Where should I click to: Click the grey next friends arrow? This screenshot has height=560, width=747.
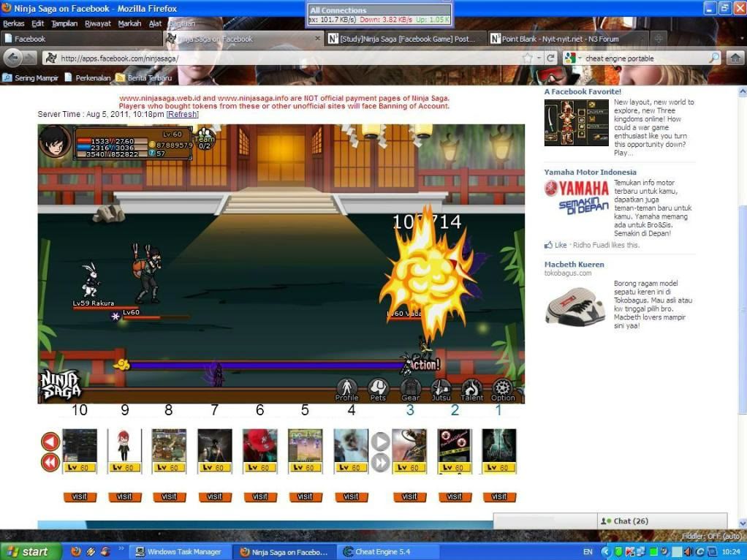(x=380, y=442)
